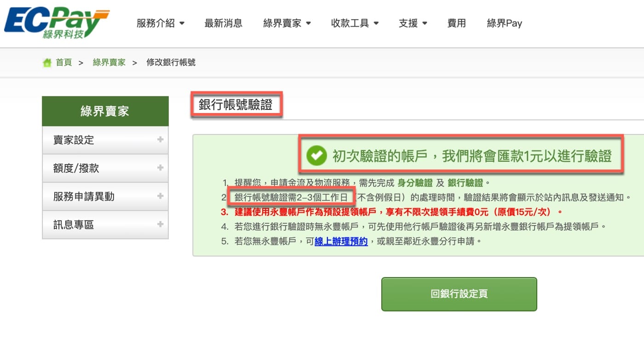Open the 線上辦理預約 link

[341, 241]
